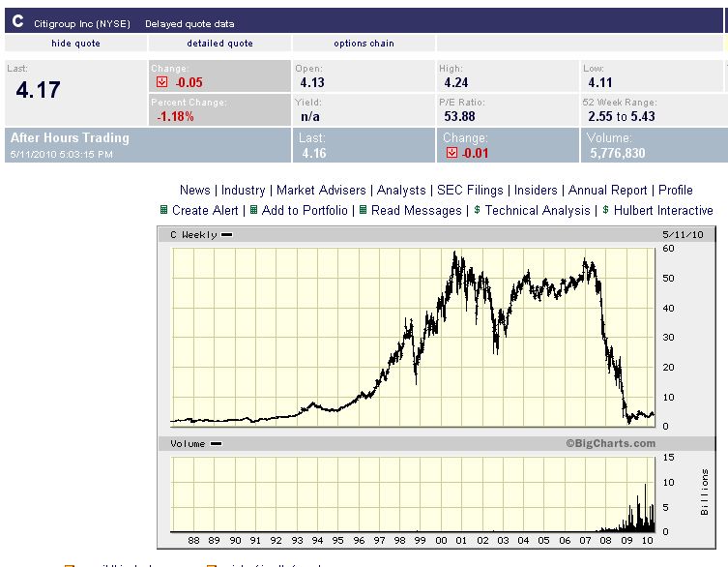Click the green icon beside Create Alert
The image size is (728, 567).
click(163, 210)
